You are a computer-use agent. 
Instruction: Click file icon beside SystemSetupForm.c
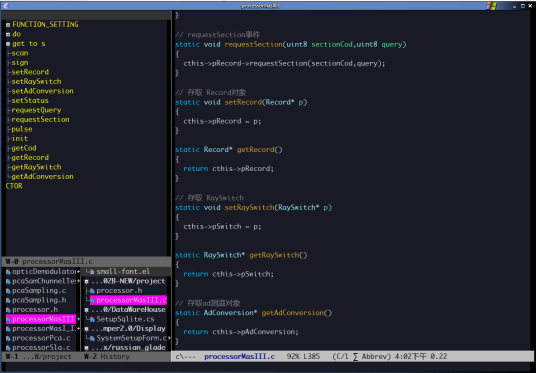(x=92, y=338)
